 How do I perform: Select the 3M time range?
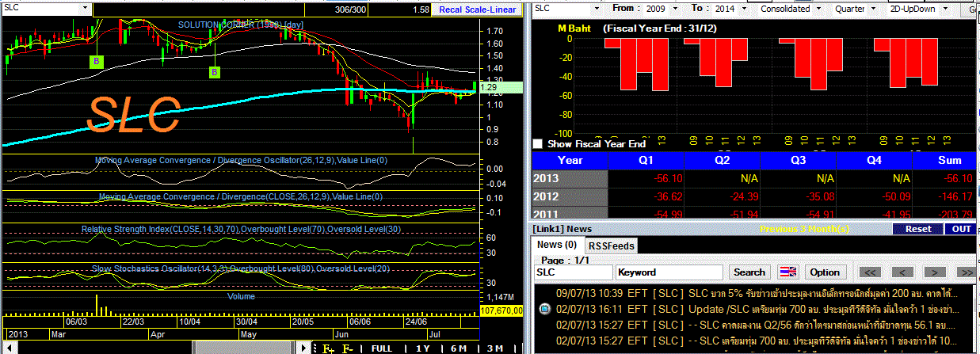(x=495, y=348)
